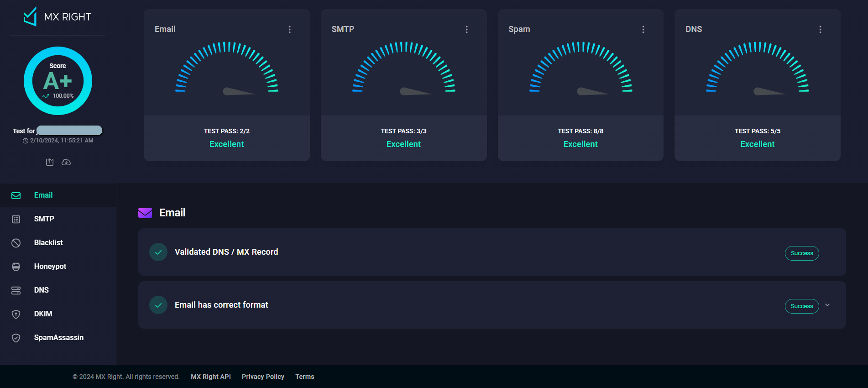868x388 pixels.
Task: Click Excellent rating on the Email card
Action: [227, 144]
